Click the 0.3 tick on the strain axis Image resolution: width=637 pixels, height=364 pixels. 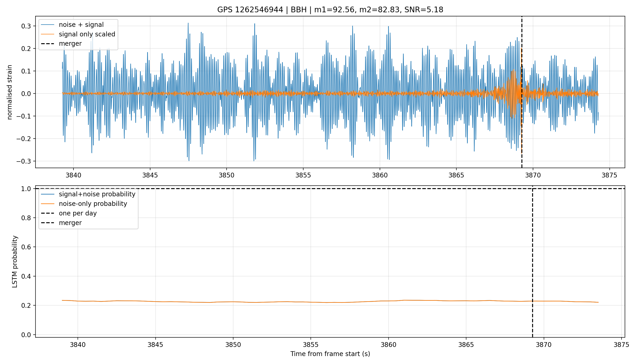coord(26,26)
